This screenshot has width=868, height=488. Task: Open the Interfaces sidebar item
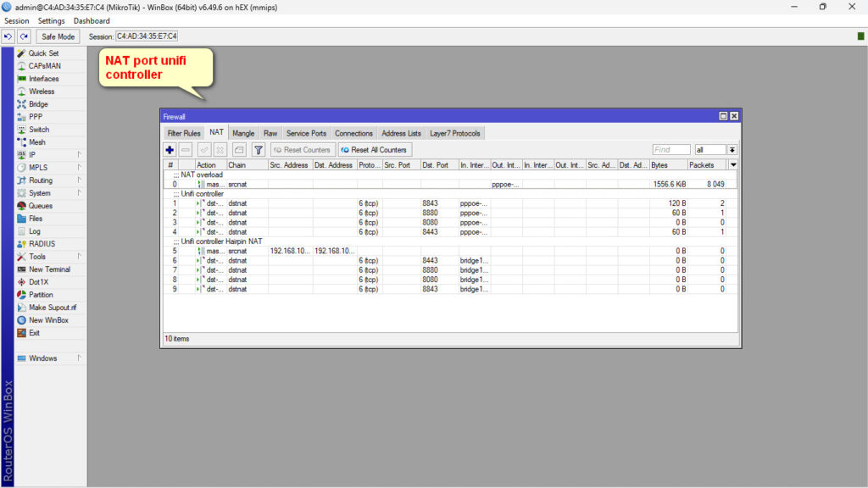[44, 79]
